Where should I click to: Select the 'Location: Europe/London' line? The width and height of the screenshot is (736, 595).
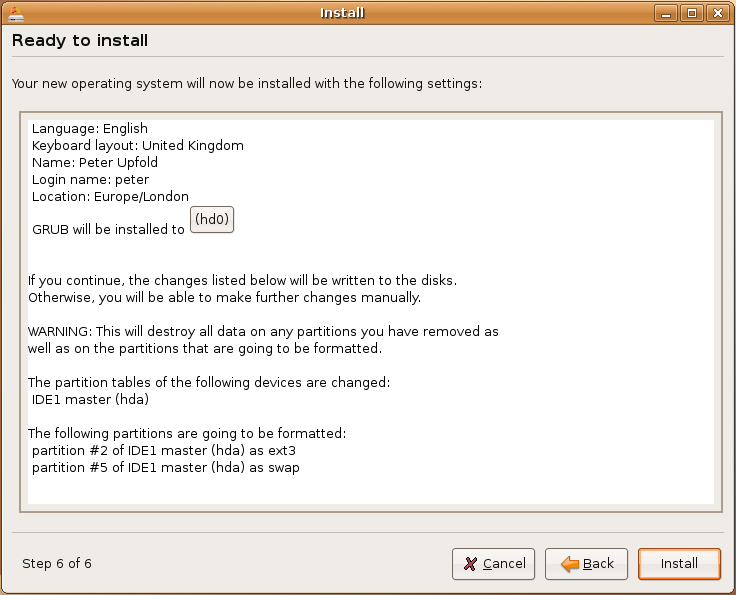(110, 196)
